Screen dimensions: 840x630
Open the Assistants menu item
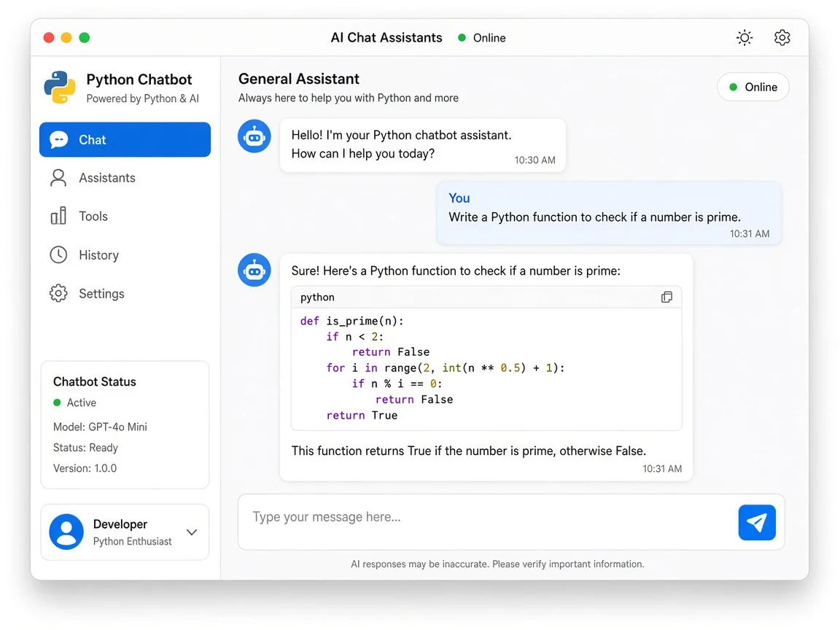(x=125, y=178)
